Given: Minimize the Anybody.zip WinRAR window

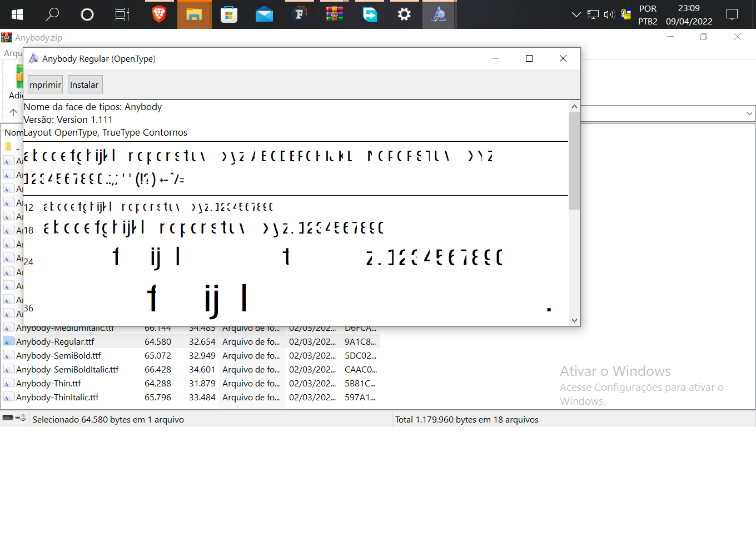Looking at the screenshot, I should tap(670, 37).
